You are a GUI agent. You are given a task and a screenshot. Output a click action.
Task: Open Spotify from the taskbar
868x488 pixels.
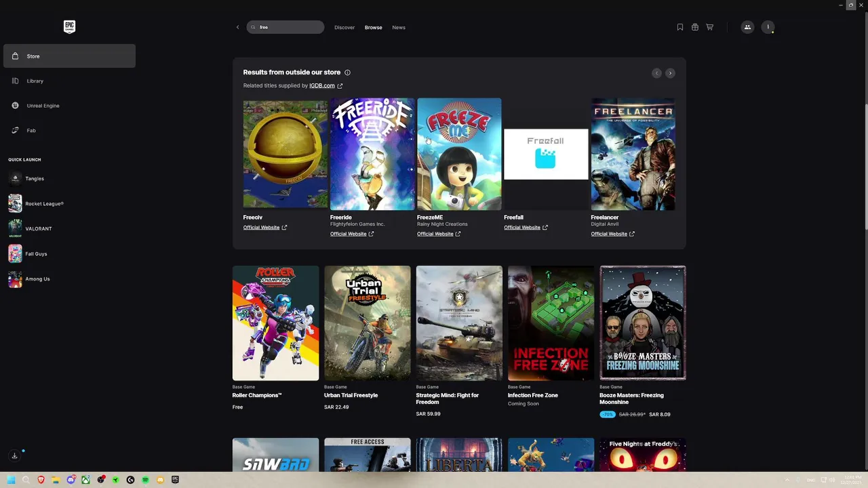[145, 480]
